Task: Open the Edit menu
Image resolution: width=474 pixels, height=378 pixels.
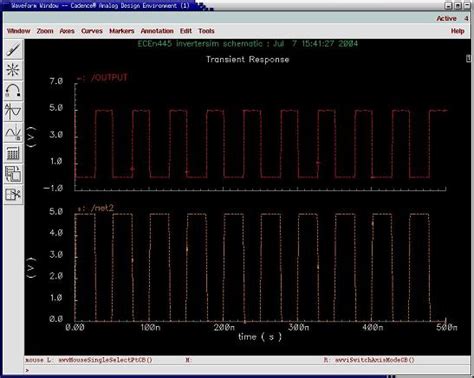Action: tap(186, 31)
